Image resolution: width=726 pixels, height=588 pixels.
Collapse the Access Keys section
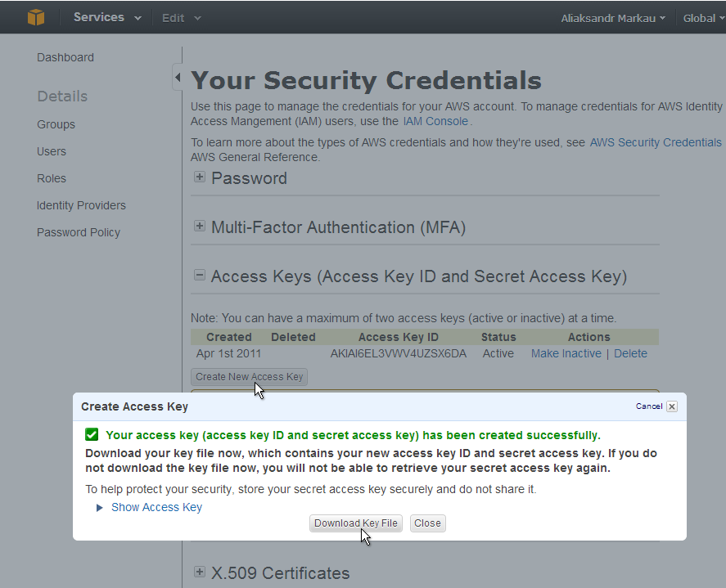pyautogui.click(x=200, y=275)
